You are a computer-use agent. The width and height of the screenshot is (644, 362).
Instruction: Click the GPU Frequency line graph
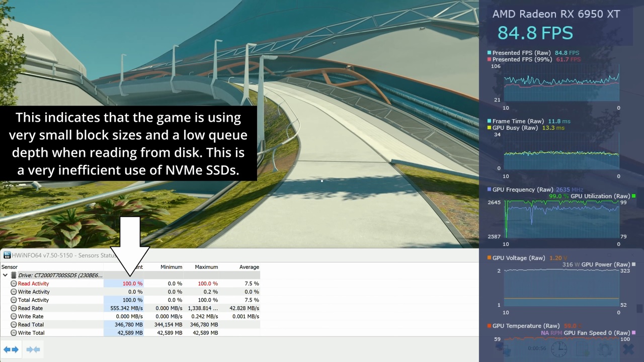pos(561,220)
